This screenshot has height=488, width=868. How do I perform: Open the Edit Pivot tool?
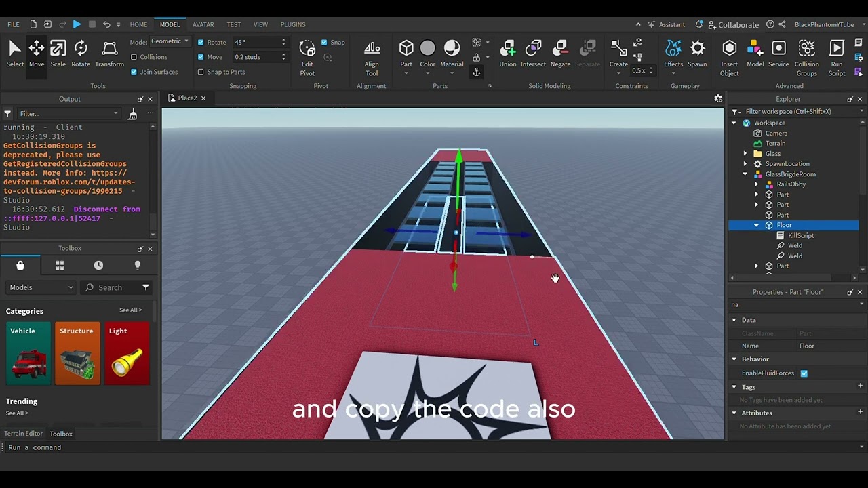point(307,58)
